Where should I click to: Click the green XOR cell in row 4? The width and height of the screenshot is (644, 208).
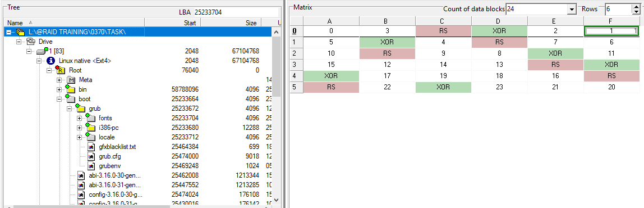pyautogui.click(x=331, y=76)
